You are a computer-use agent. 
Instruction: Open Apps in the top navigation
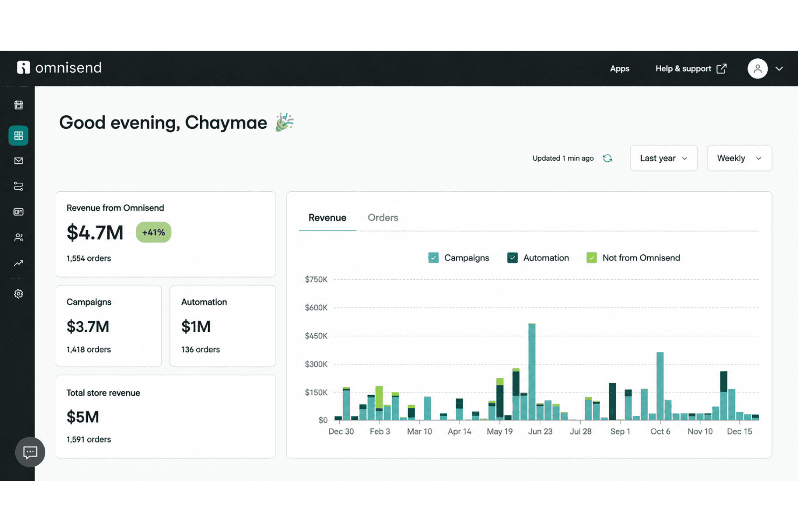tap(620, 68)
